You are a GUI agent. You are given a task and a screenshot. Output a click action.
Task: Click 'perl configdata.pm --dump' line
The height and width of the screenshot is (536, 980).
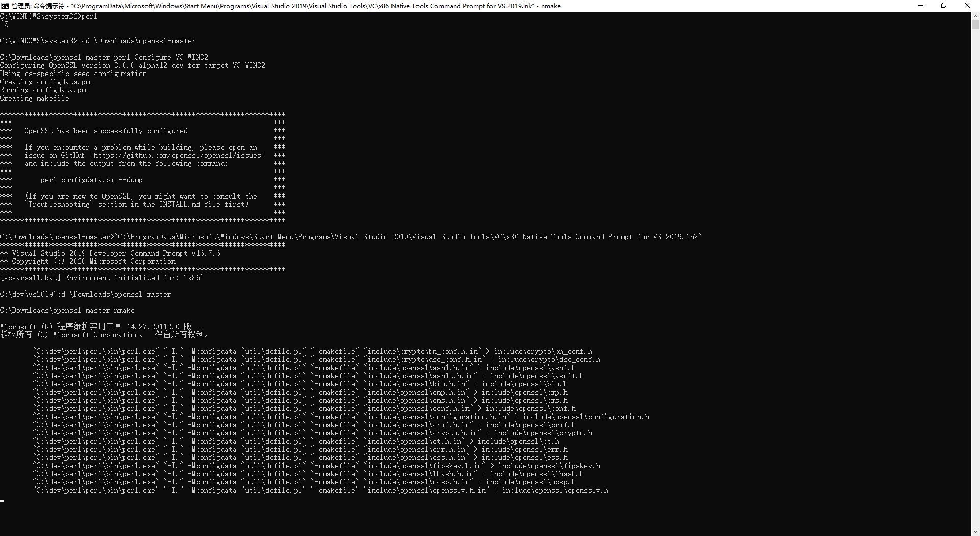(x=92, y=180)
